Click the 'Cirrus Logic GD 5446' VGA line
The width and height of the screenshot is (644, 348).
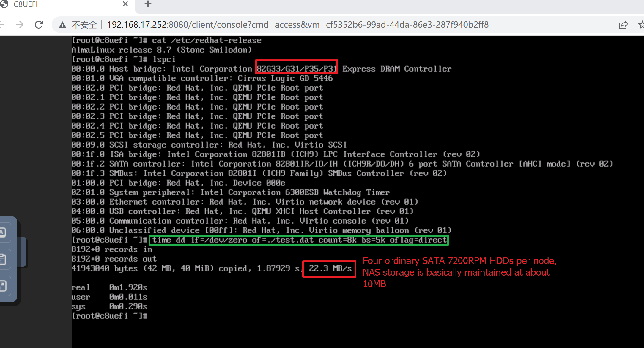coord(202,78)
